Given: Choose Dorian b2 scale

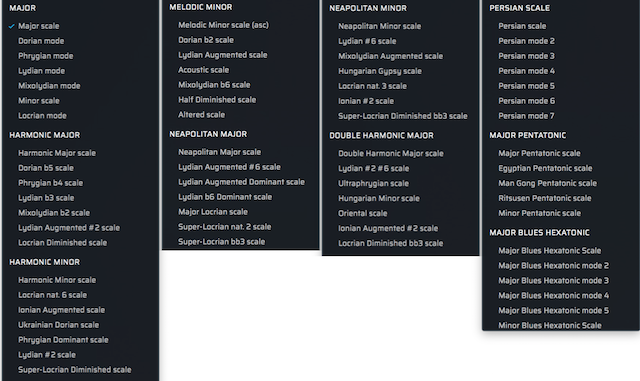Looking at the screenshot, I should coord(206,40).
